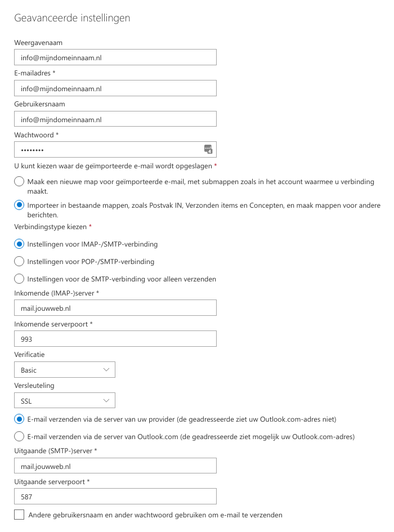
Task: Open the Versleuteling dropdown showing SSL
Action: (64, 400)
